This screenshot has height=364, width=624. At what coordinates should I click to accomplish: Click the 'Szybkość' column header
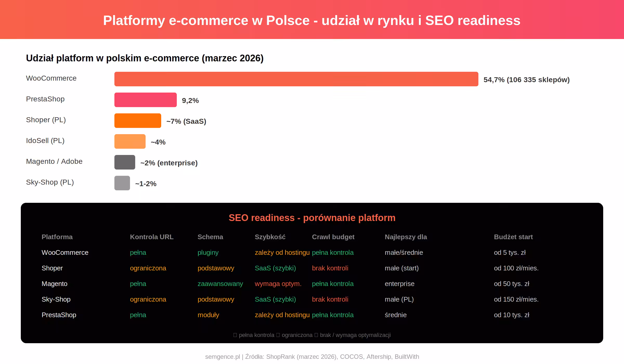click(x=270, y=237)
